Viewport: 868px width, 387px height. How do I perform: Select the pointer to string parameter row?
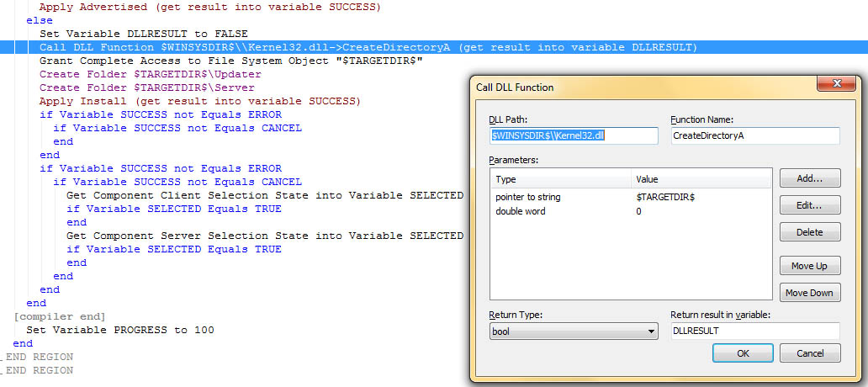pos(631,197)
